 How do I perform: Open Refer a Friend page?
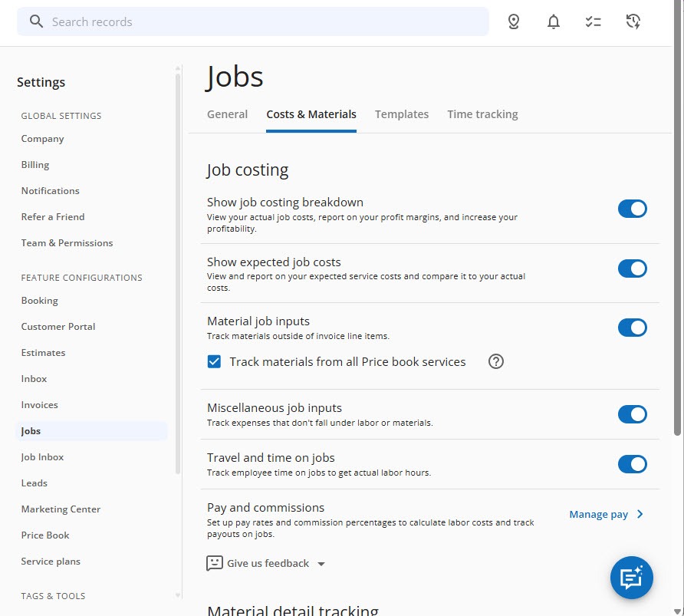coord(53,217)
